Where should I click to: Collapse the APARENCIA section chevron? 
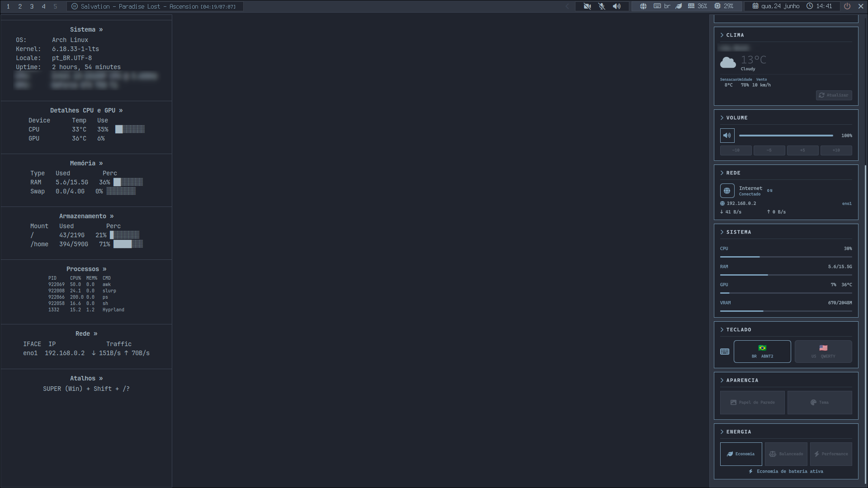[722, 380]
